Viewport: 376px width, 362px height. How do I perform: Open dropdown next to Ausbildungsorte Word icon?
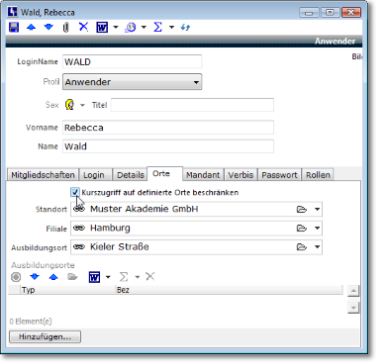108,277
